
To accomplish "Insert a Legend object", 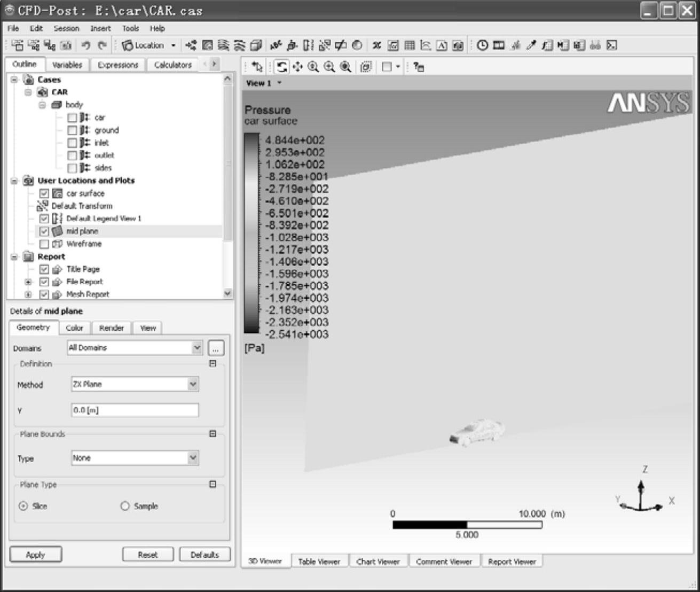I will coord(309,45).
